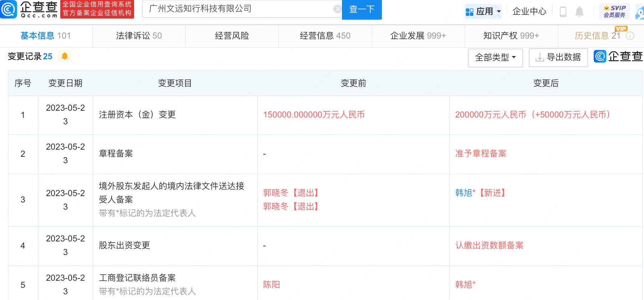Click the 应用 grid icon
This screenshot has height=300, width=644.
[x=469, y=12]
